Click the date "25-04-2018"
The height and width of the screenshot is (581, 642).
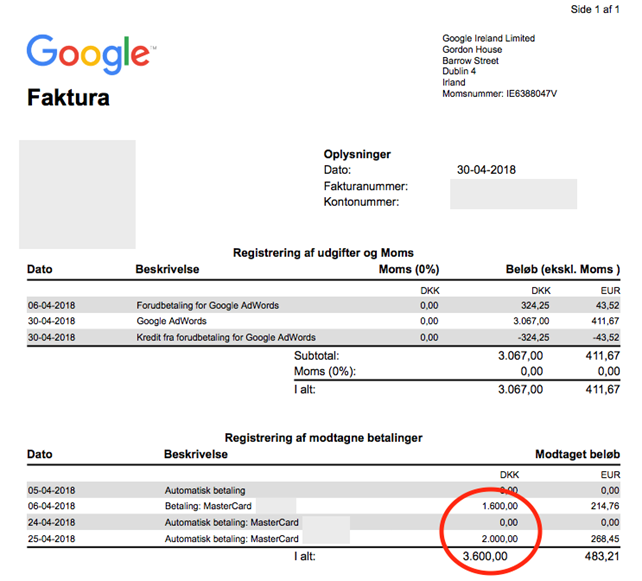(52, 539)
